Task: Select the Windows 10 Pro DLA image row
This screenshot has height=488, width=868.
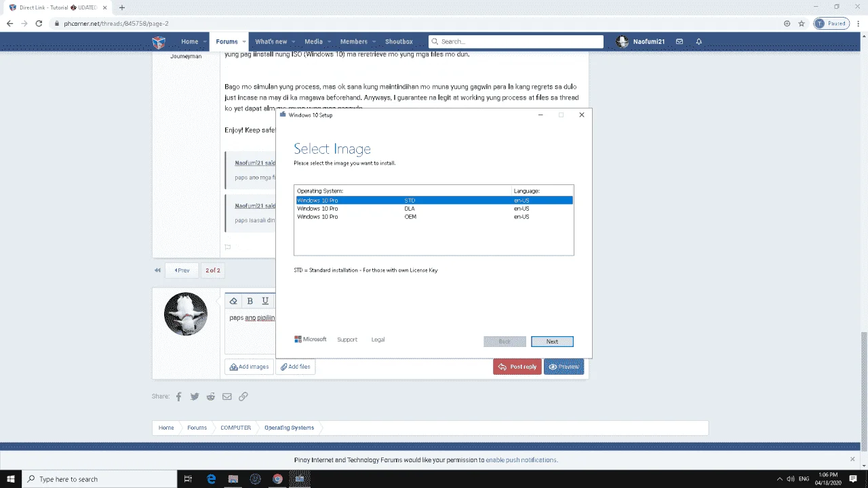Action: (x=434, y=209)
